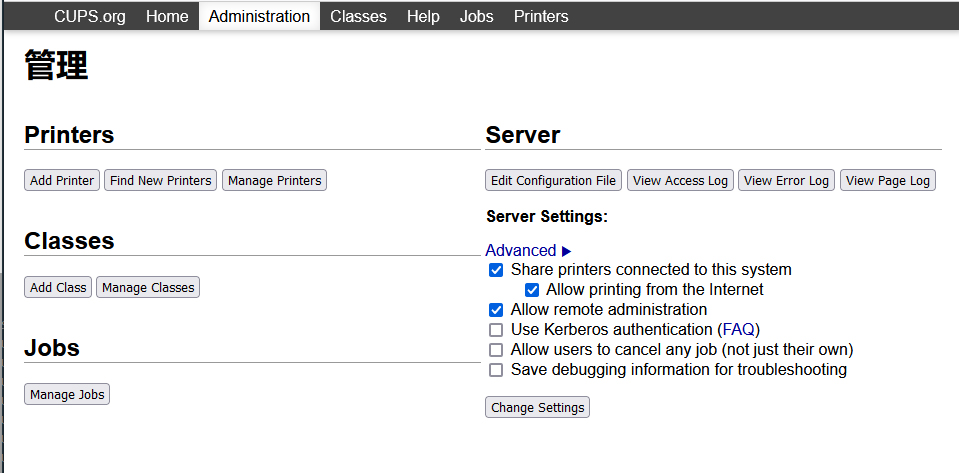The image size is (959, 473).
Task: Uncheck Allow remote administration
Action: 496,310
